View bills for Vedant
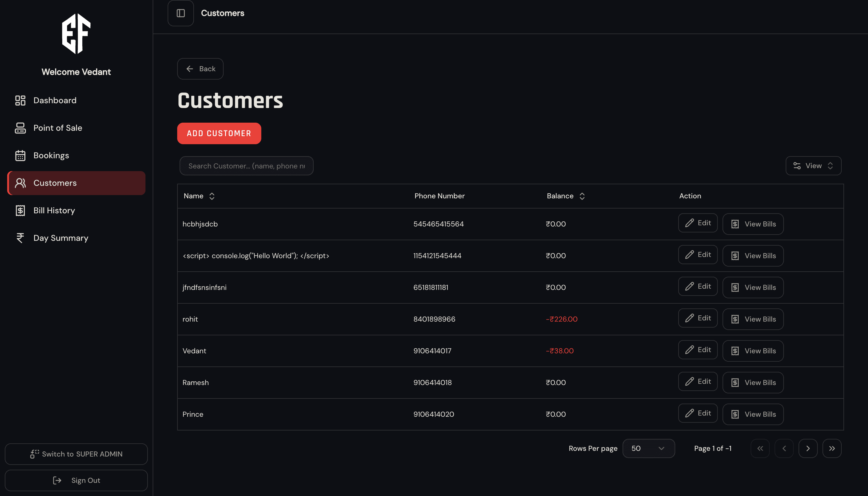Screen dimensions: 868x496 click(753, 351)
